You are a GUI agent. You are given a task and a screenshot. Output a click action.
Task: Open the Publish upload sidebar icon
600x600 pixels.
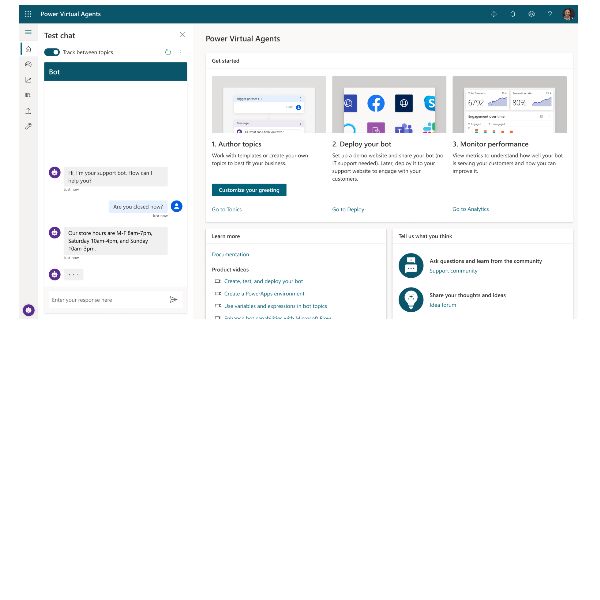click(x=28, y=111)
